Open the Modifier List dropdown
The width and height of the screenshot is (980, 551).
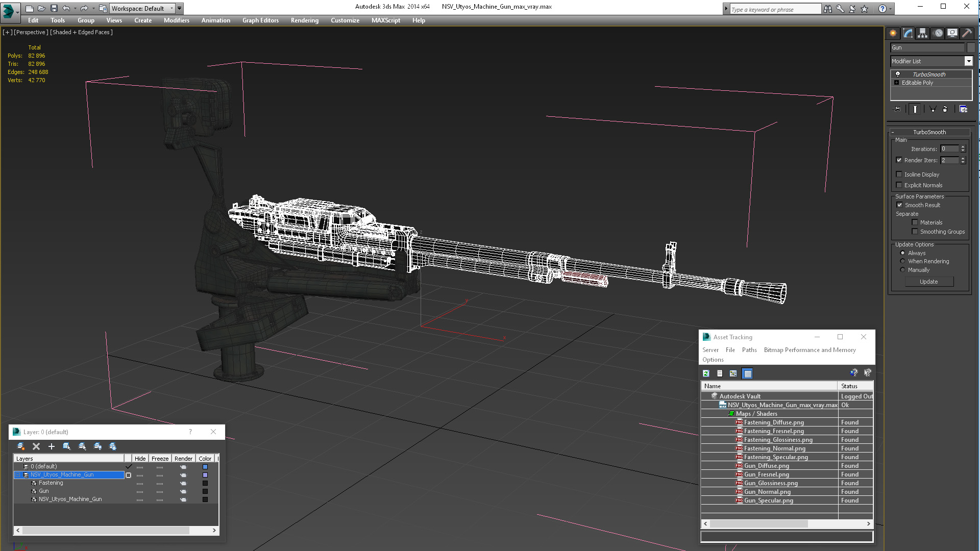point(968,61)
